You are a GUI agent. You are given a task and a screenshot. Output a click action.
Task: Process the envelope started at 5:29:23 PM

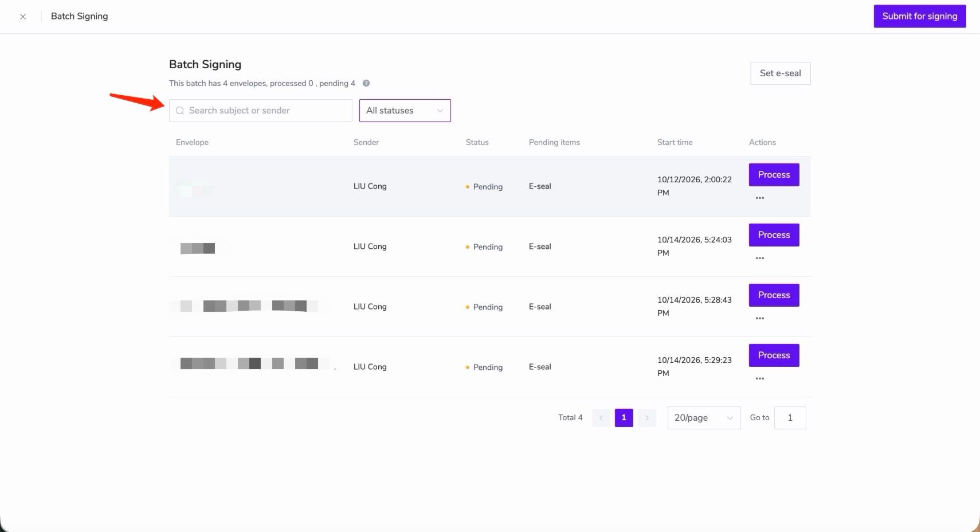(x=774, y=355)
